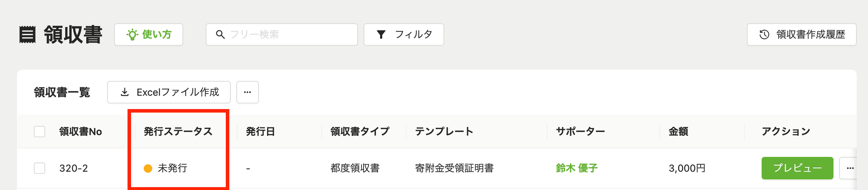Click the lightbulb icon in 使い方 button
Viewport: 868px width, 190px height.
click(133, 35)
